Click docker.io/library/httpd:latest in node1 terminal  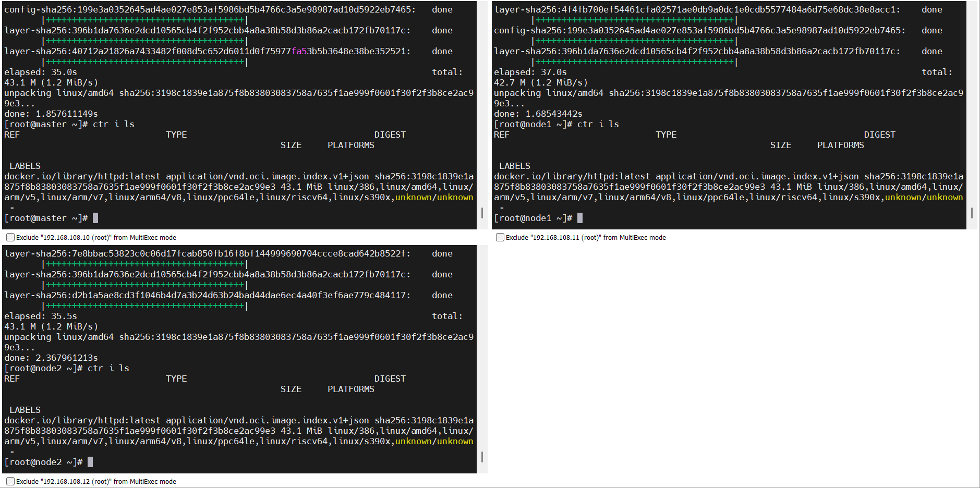[572, 176]
